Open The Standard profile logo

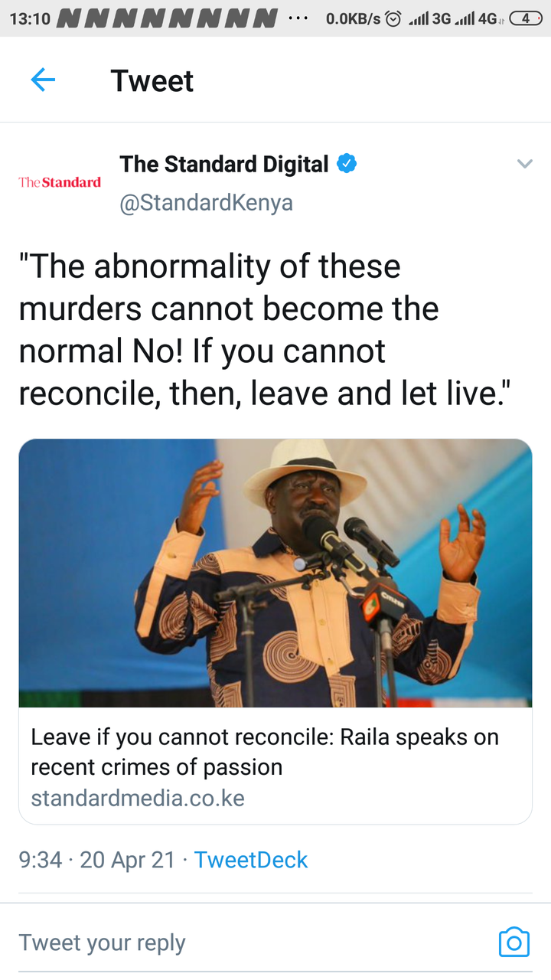coord(60,182)
